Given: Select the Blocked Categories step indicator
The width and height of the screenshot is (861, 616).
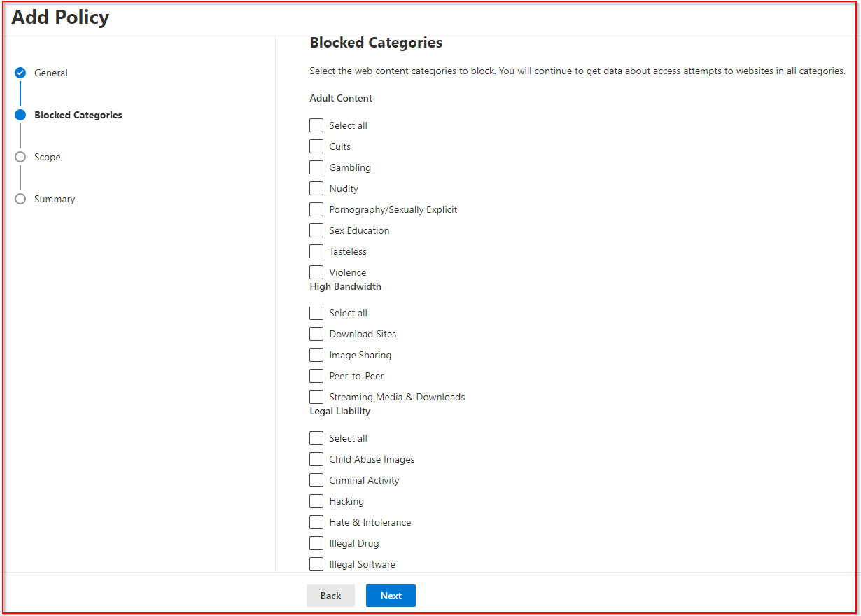Looking at the screenshot, I should point(20,115).
